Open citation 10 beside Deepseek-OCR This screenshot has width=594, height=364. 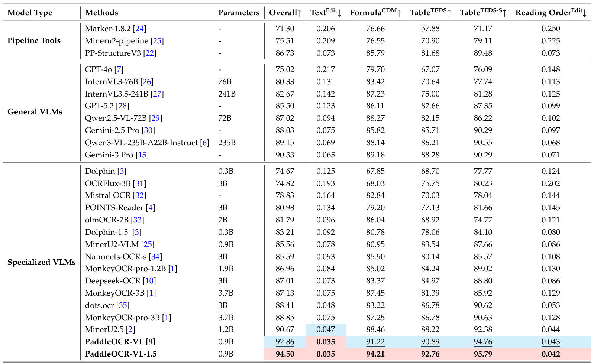pyautogui.click(x=149, y=281)
